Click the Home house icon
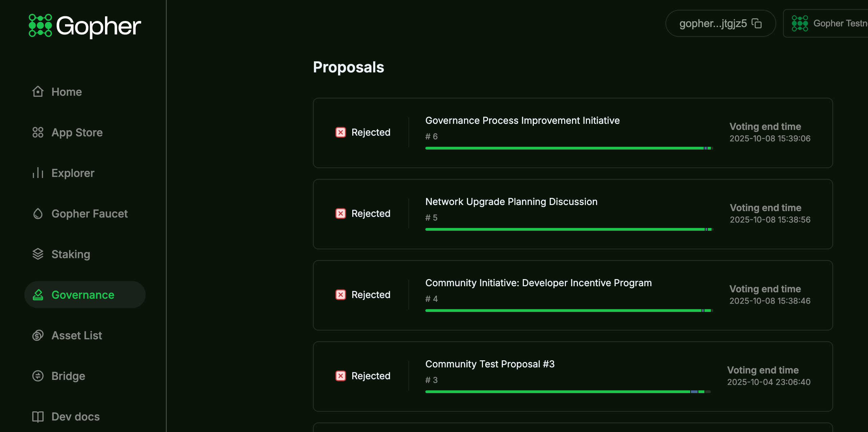Screen dimensions: 868x432 pyautogui.click(x=38, y=92)
